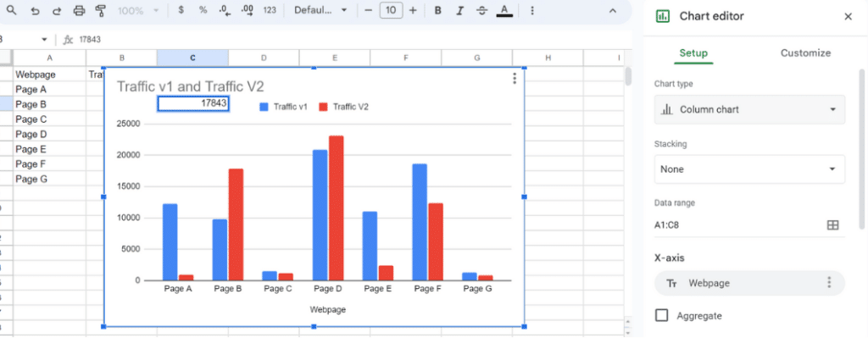Switch to the Customize tab
868x338 pixels.
tap(805, 53)
